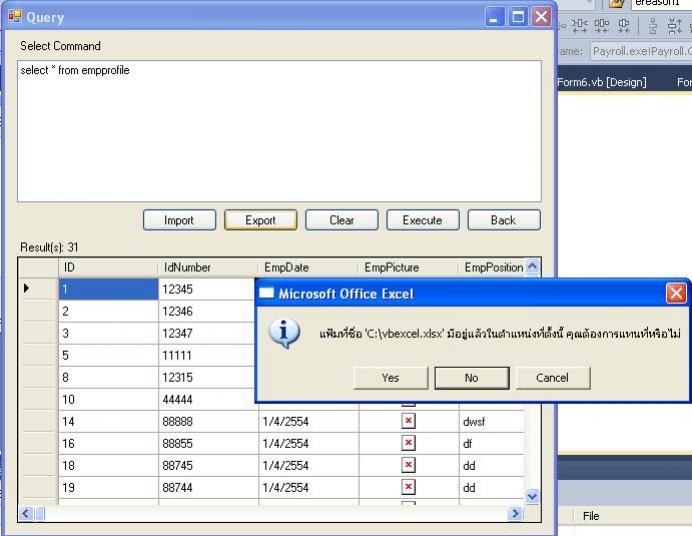Screen dimensions: 692x536
Task: Switch to the Form6.vb [Design] tab
Action: point(602,82)
